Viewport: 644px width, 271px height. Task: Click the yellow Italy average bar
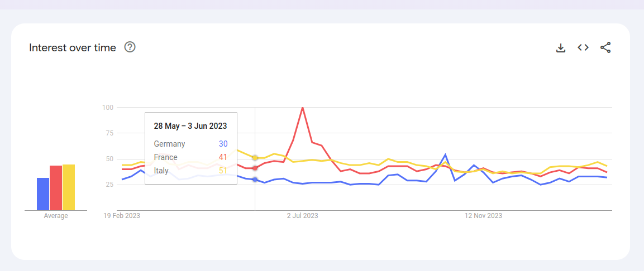coord(68,187)
